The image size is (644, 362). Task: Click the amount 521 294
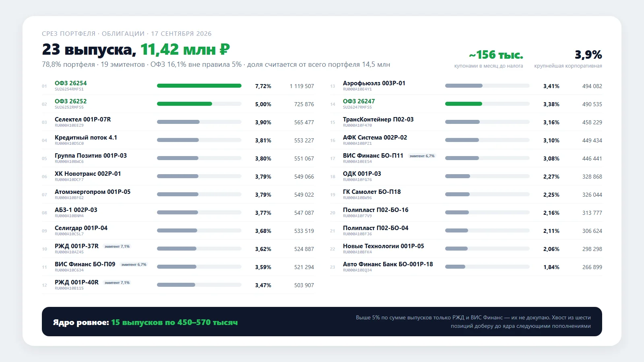pyautogui.click(x=304, y=267)
